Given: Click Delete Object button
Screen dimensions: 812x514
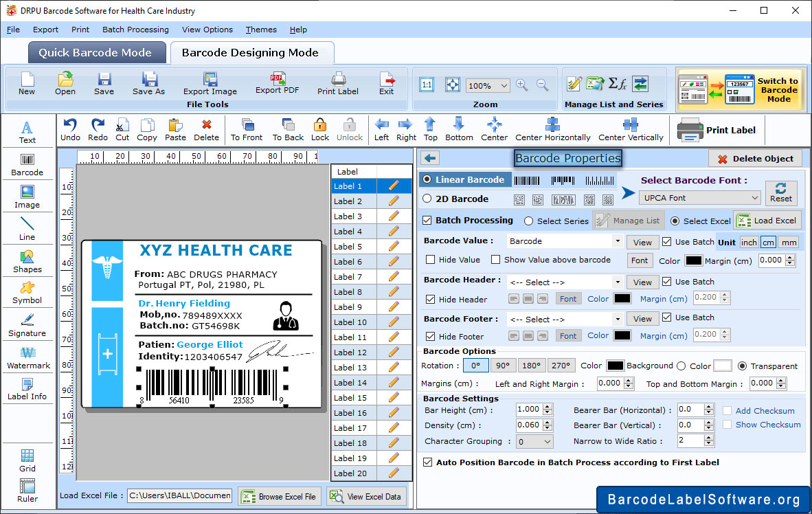Looking at the screenshot, I should coord(755,159).
